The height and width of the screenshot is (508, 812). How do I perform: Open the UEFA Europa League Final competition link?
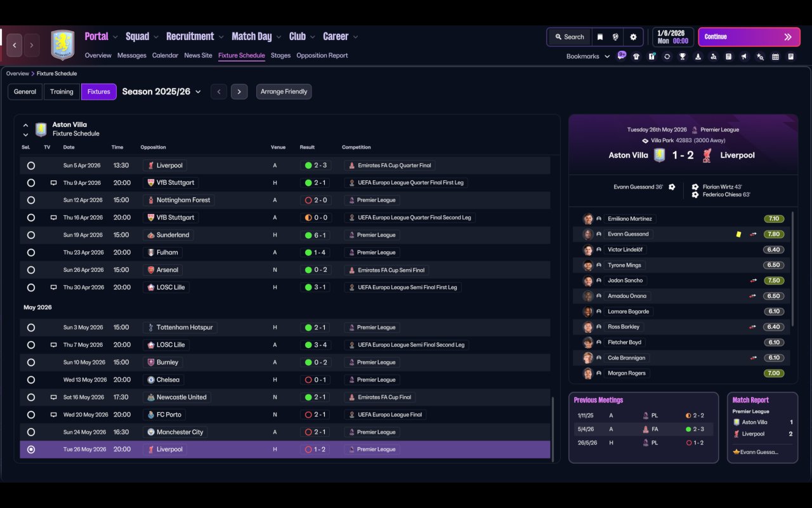385,415
